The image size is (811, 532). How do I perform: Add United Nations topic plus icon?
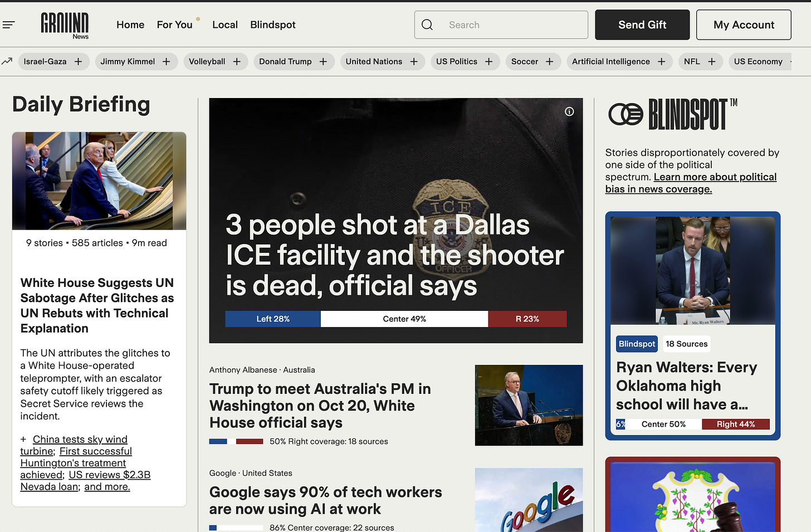coord(414,61)
